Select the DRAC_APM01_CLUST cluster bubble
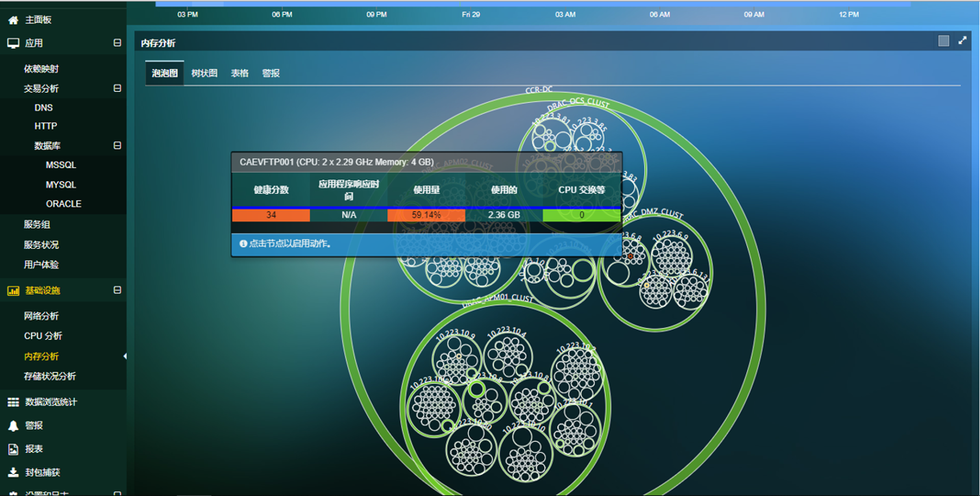 coord(418,329)
